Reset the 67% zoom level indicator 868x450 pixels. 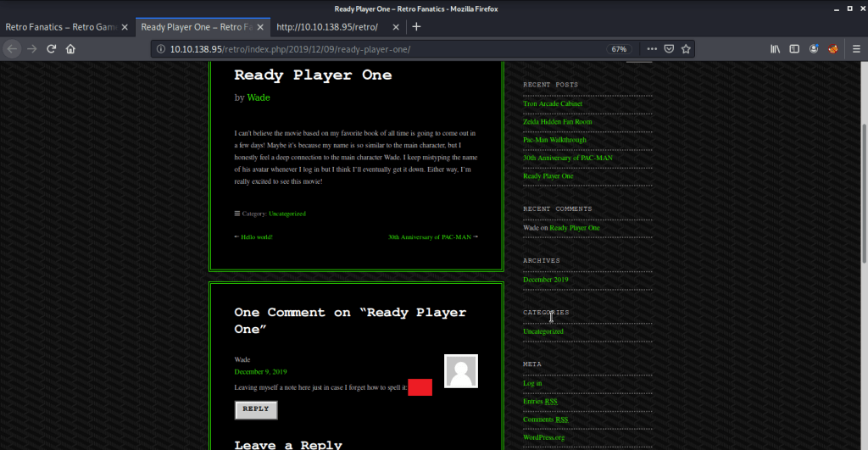[619, 49]
